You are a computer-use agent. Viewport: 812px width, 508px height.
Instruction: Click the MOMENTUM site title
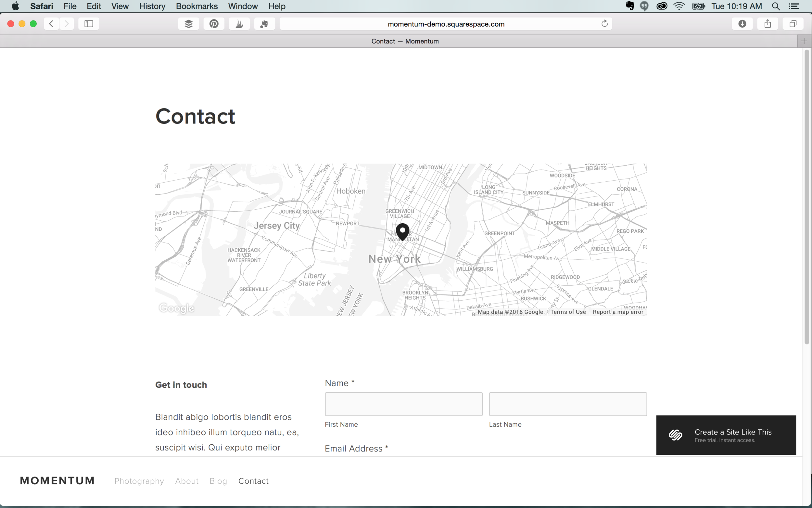[57, 480]
